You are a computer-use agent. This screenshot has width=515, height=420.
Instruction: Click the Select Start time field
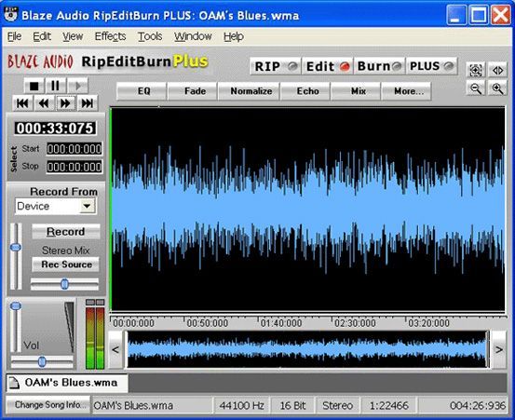(75, 149)
